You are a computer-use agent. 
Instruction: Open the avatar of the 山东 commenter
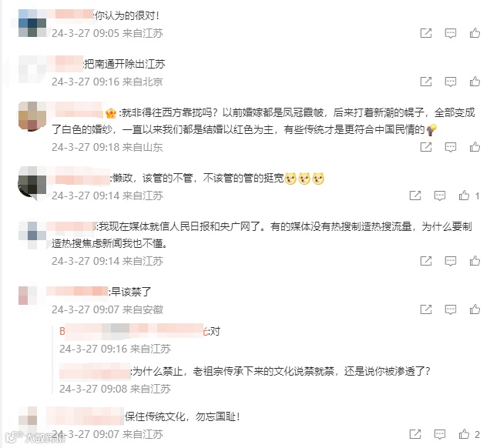[32, 115]
